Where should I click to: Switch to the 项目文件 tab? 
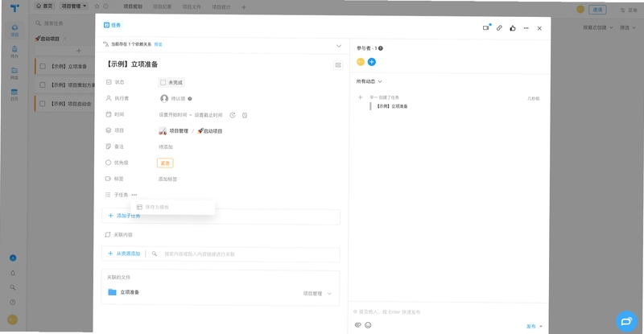click(192, 6)
